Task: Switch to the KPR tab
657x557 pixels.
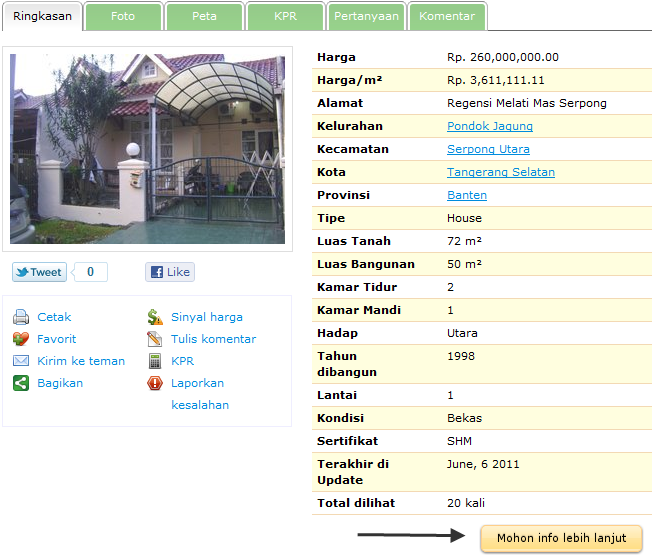Action: [x=285, y=16]
